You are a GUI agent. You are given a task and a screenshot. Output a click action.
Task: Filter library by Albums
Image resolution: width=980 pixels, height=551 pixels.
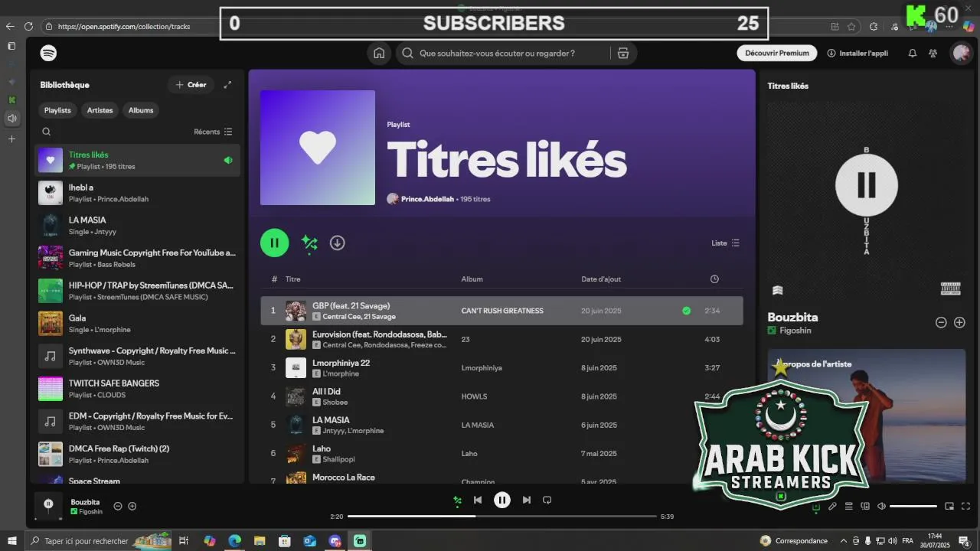[x=141, y=110]
